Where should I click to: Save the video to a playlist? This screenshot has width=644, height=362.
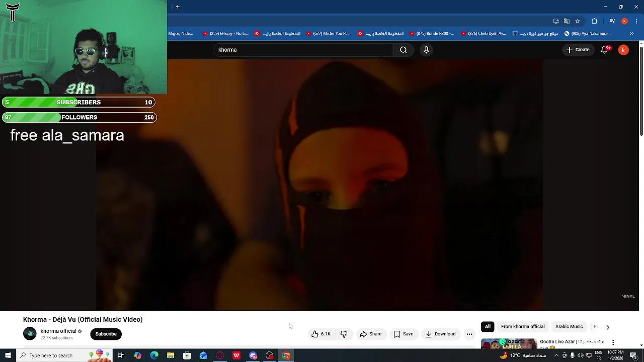(x=404, y=334)
